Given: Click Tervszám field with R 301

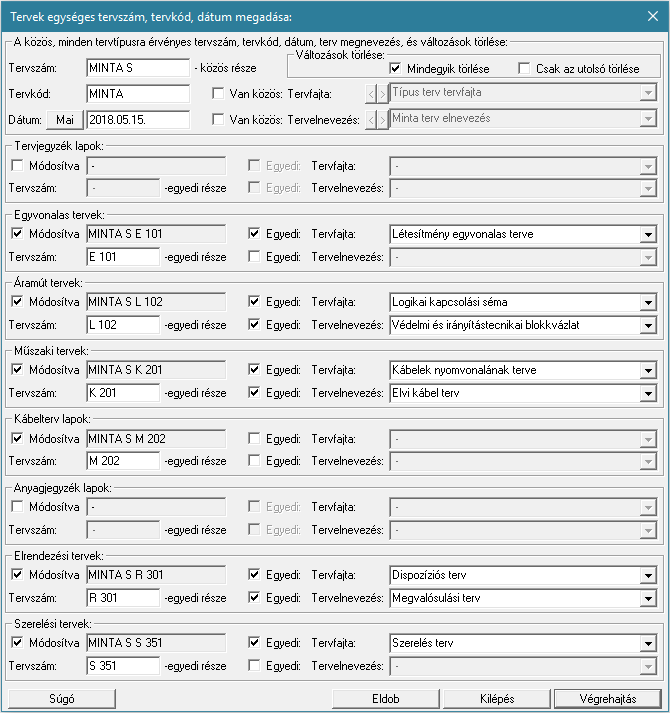Looking at the screenshot, I should 123,598.
